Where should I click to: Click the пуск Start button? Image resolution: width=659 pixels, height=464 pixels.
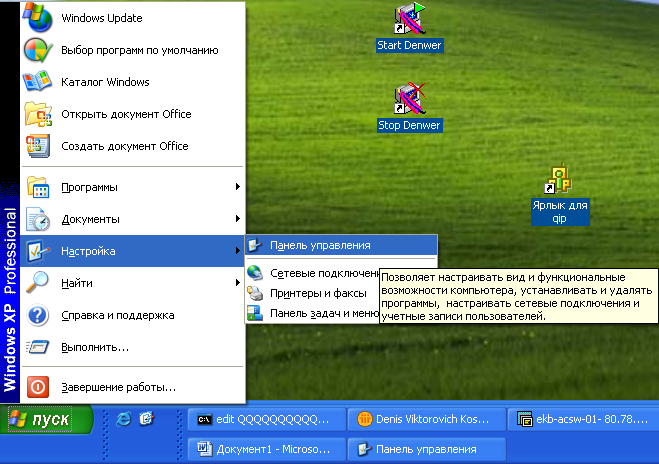[45, 419]
